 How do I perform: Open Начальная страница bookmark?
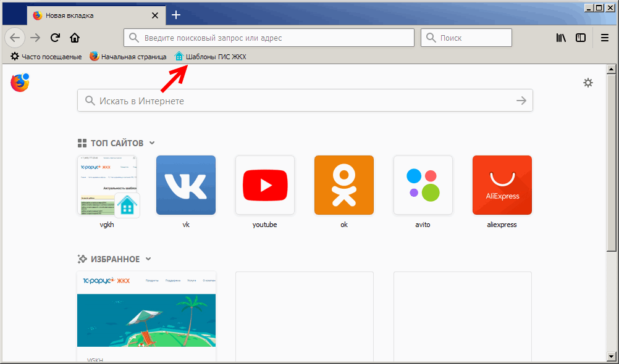pos(128,57)
